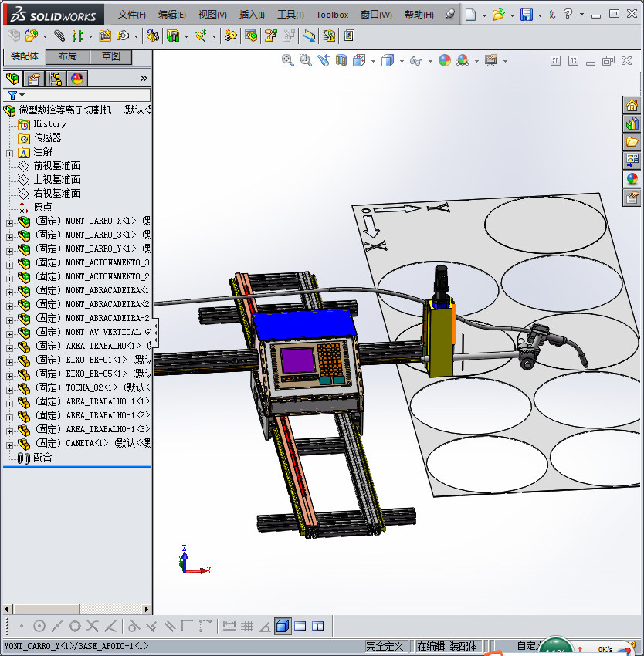Click the Apply Scene icon
The image size is (644, 656).
click(x=463, y=61)
